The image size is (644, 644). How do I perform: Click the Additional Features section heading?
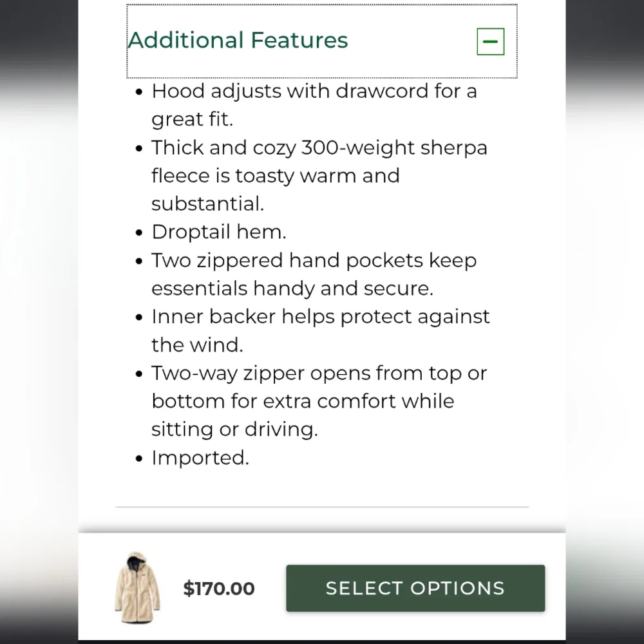(x=238, y=40)
